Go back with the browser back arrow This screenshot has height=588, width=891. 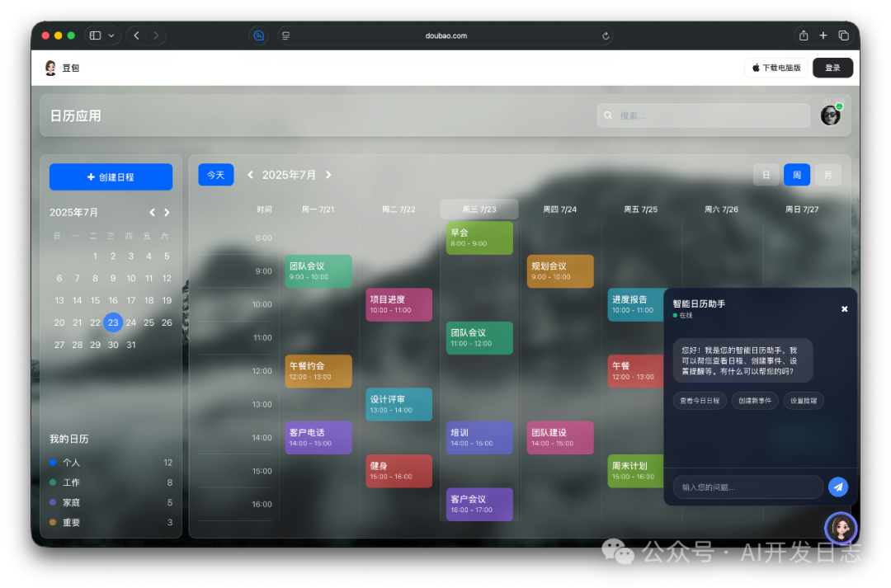(x=136, y=35)
